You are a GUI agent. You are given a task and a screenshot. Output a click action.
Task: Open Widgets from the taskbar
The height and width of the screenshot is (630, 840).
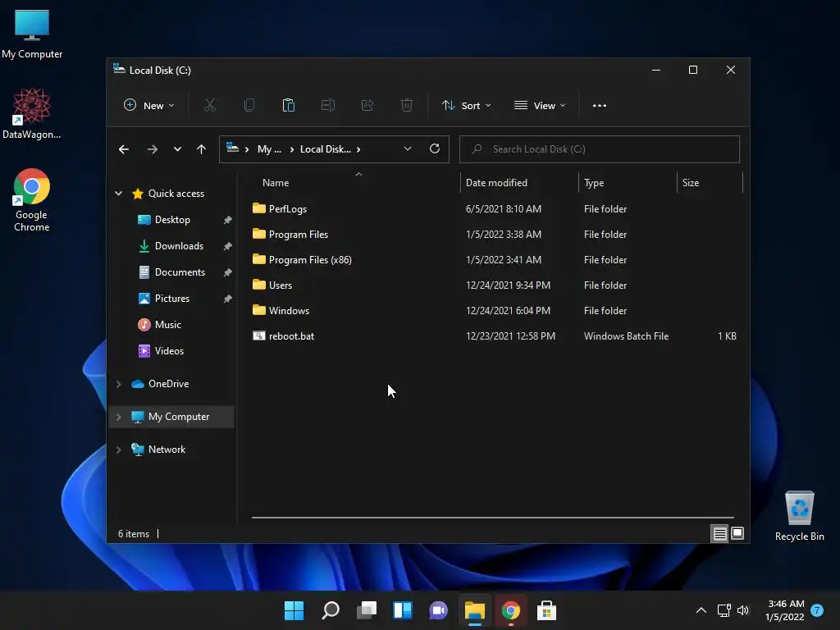point(402,610)
